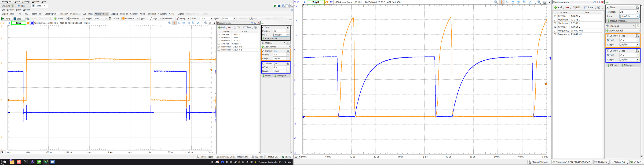Uncheck Channel 1 checkbox in right window
Image resolution: width=644 pixels, height=165 pixels.
click(x=608, y=36)
